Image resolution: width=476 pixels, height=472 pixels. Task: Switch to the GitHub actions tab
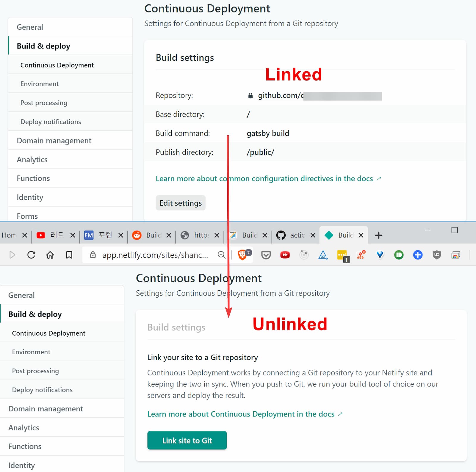coord(297,235)
